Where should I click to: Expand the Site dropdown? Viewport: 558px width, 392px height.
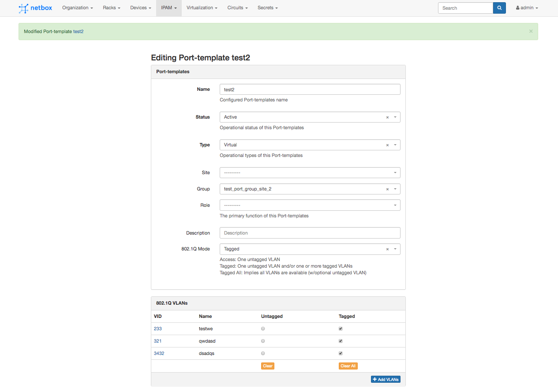pyautogui.click(x=395, y=173)
